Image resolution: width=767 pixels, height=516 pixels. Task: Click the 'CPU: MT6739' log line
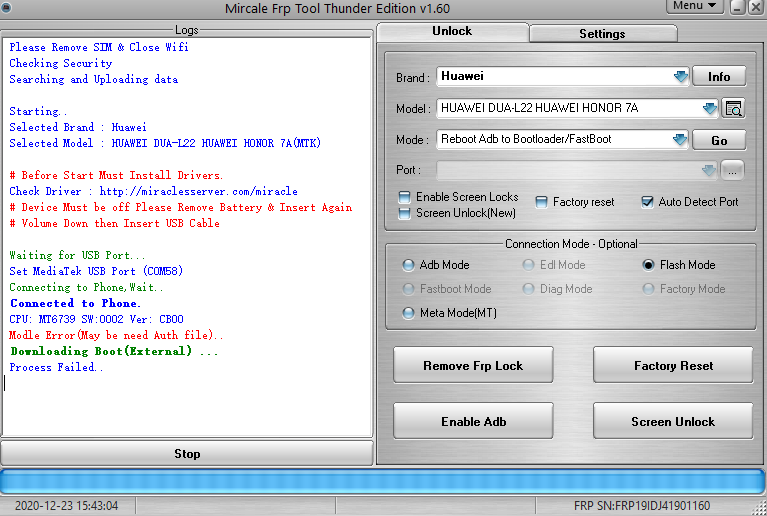(96, 319)
